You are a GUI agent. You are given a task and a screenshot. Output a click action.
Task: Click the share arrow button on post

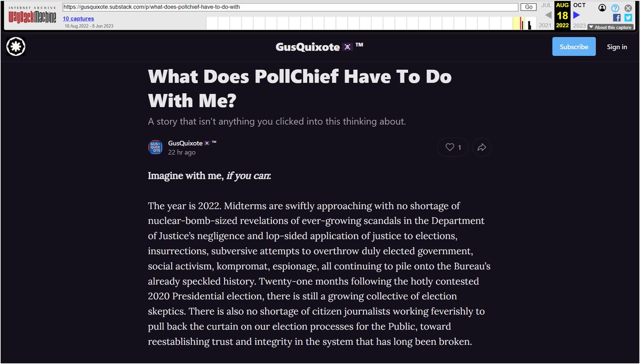481,148
